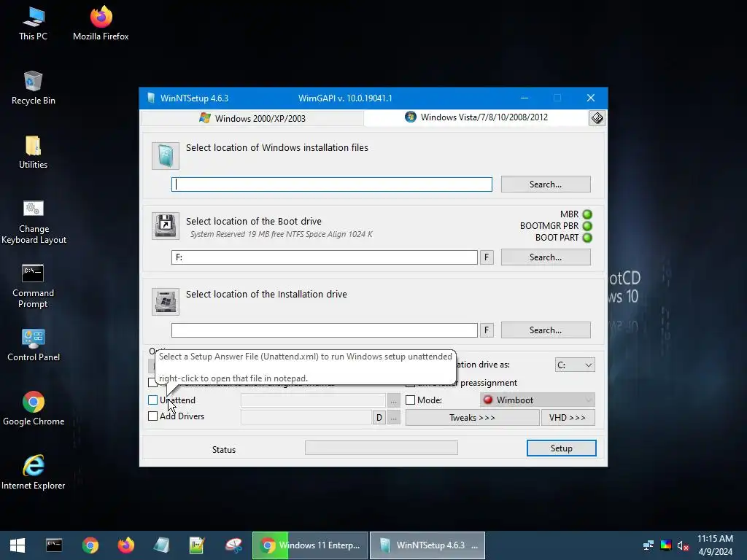The height and width of the screenshot is (560, 747).
Task: Click the Windows installation files source icon
Action: click(x=166, y=156)
